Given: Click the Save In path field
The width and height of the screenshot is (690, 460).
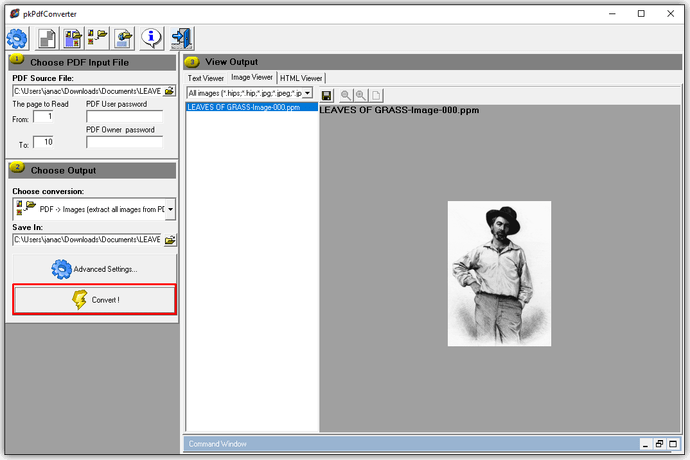Looking at the screenshot, I should click(x=88, y=240).
